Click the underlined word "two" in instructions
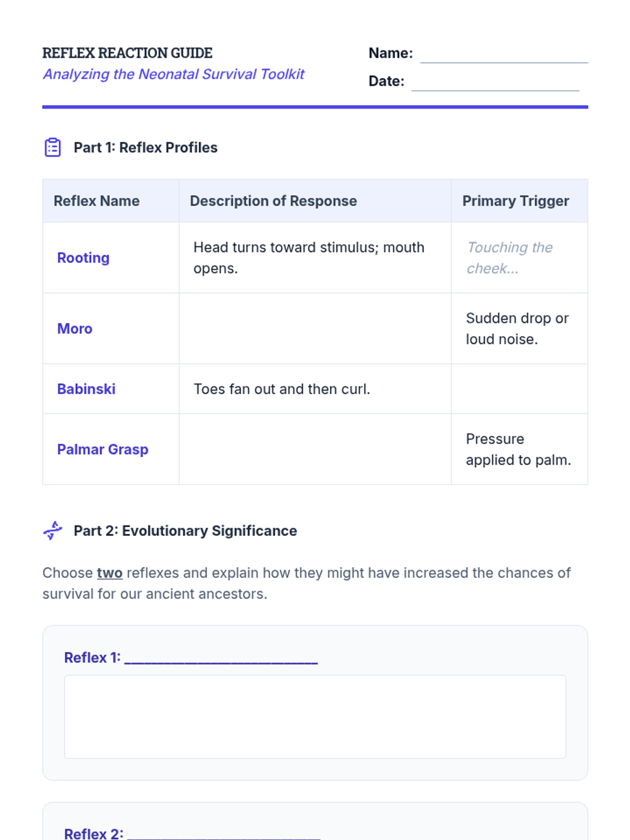Image resolution: width=630 pixels, height=840 pixels. [110, 573]
